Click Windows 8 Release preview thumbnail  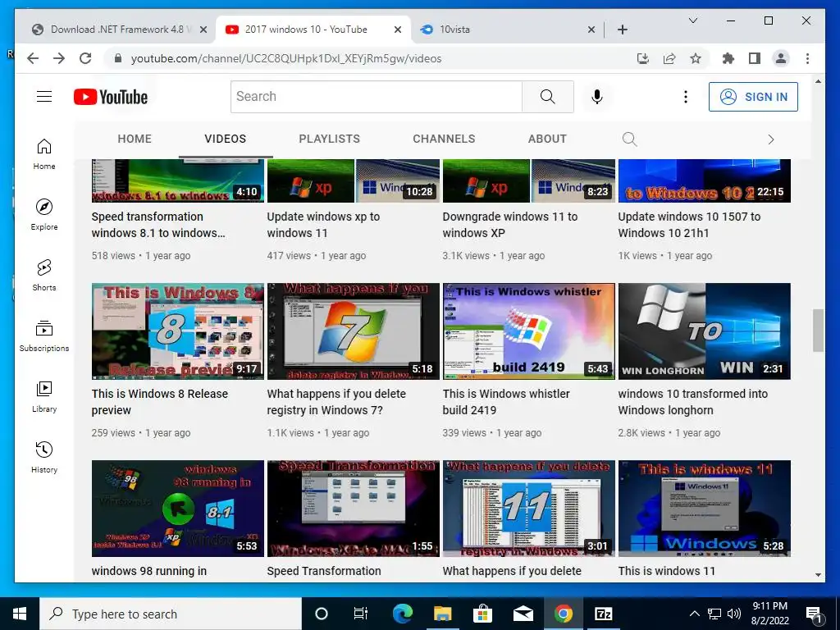click(x=178, y=331)
